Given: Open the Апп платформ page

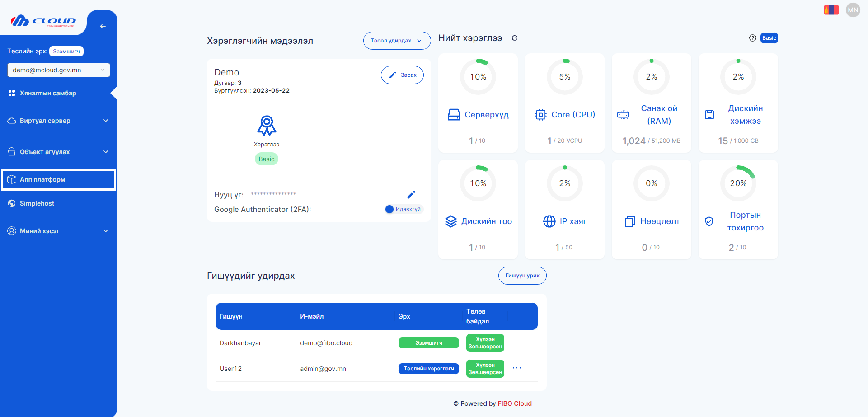Looking at the screenshot, I should (58, 179).
